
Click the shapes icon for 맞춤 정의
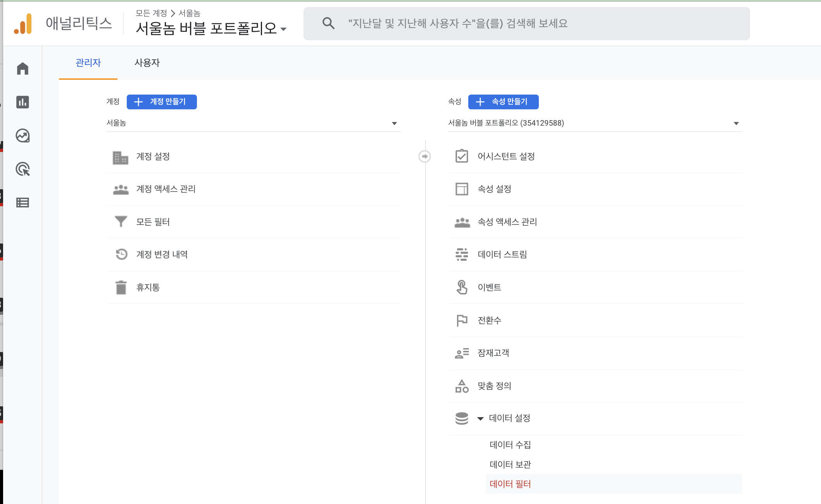[462, 386]
